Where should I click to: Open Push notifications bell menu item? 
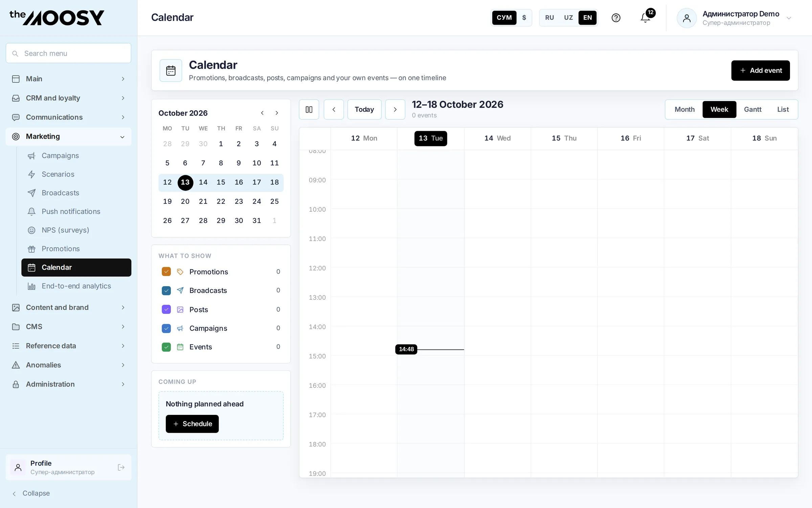(76, 211)
